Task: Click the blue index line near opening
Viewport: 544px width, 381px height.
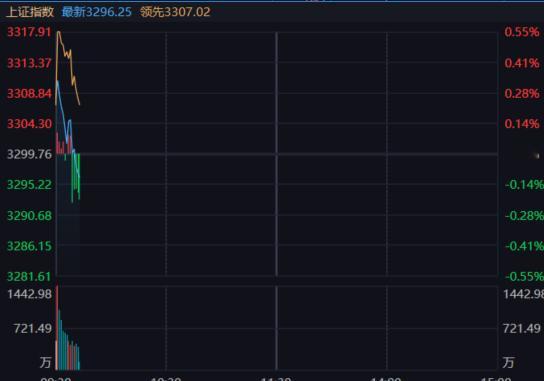Action: tap(58, 83)
